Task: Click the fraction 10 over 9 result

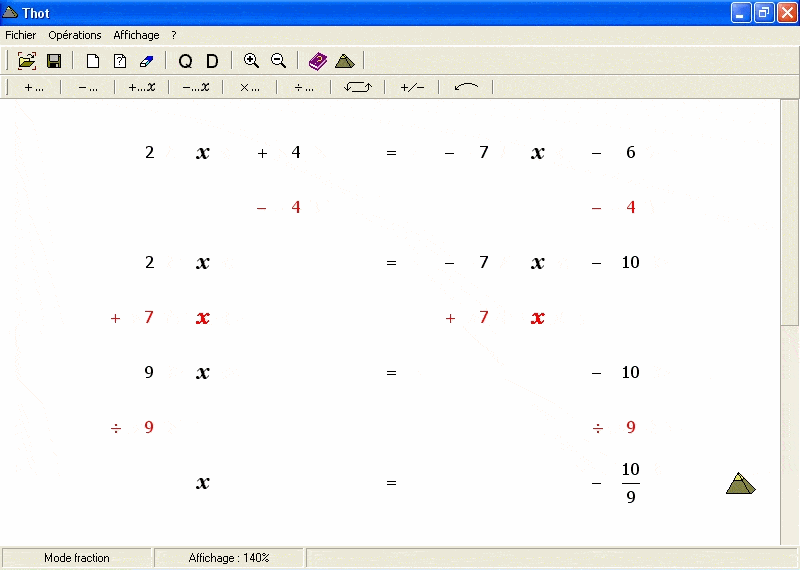Action: coord(631,483)
